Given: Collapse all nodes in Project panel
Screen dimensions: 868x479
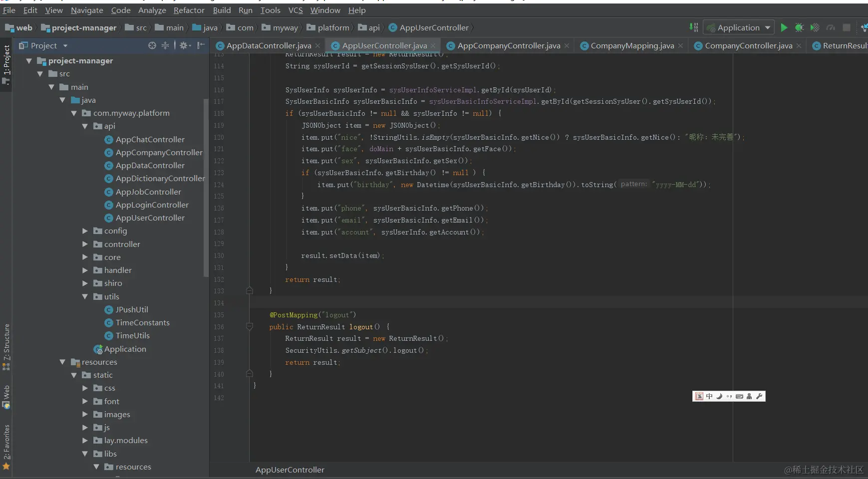Looking at the screenshot, I should (x=165, y=45).
